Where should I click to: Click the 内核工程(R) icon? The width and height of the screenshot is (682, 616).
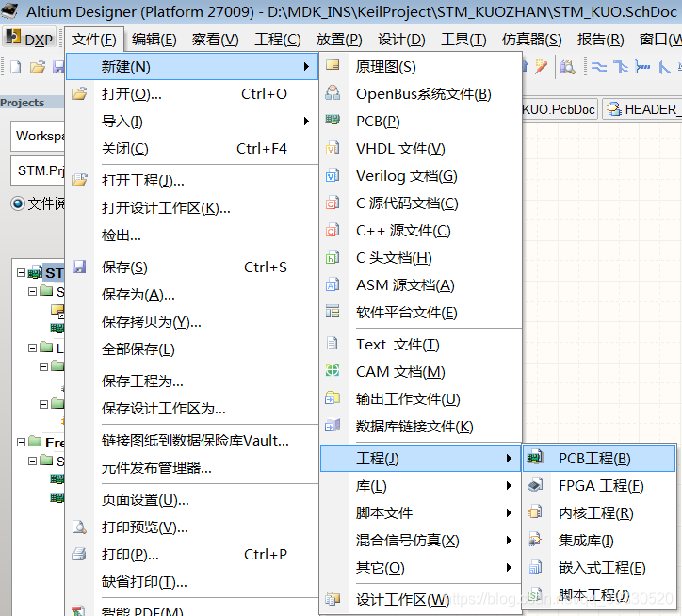coord(535,512)
